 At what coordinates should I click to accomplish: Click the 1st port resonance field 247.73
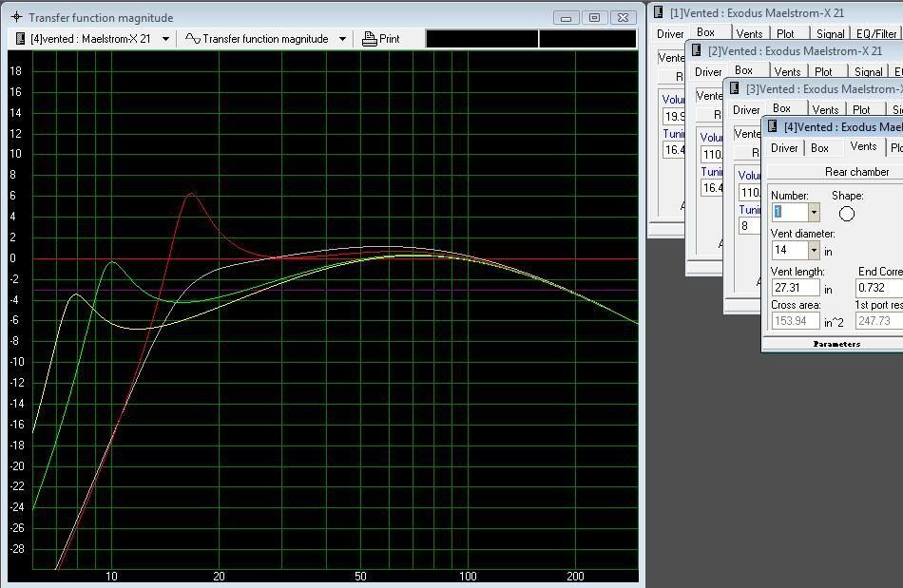pos(879,321)
